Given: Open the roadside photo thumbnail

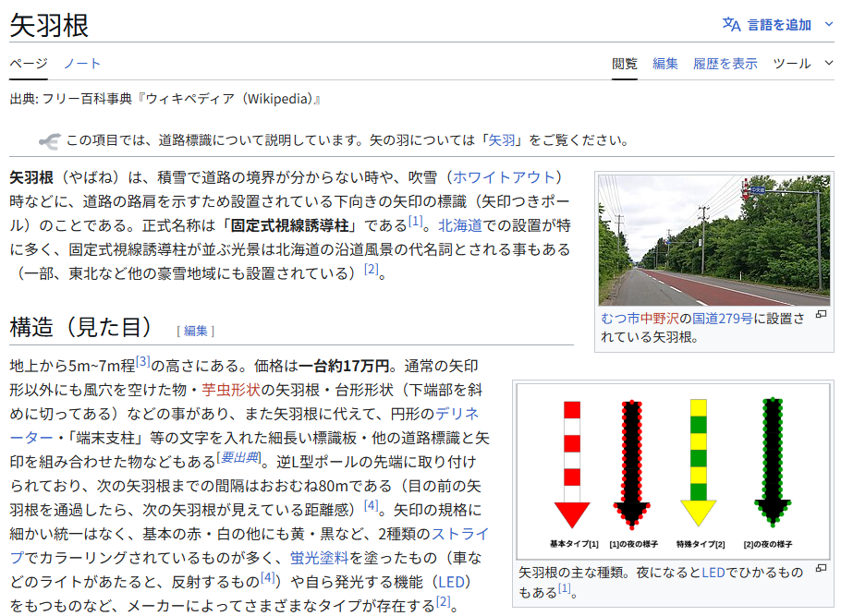Looking at the screenshot, I should 713,240.
